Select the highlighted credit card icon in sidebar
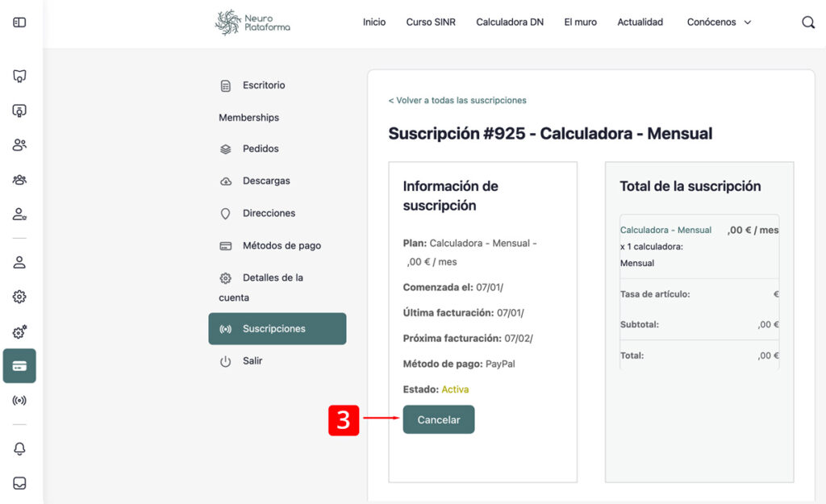 pyautogui.click(x=19, y=365)
